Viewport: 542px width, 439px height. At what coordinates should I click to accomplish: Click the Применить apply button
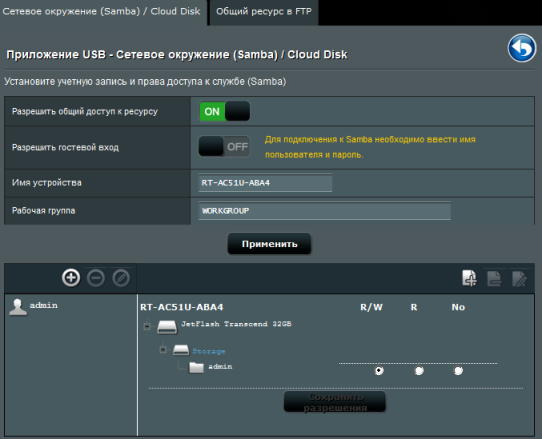(x=269, y=244)
